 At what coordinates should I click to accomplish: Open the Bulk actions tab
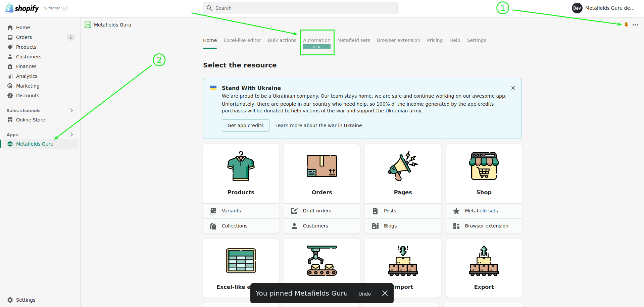click(x=282, y=40)
